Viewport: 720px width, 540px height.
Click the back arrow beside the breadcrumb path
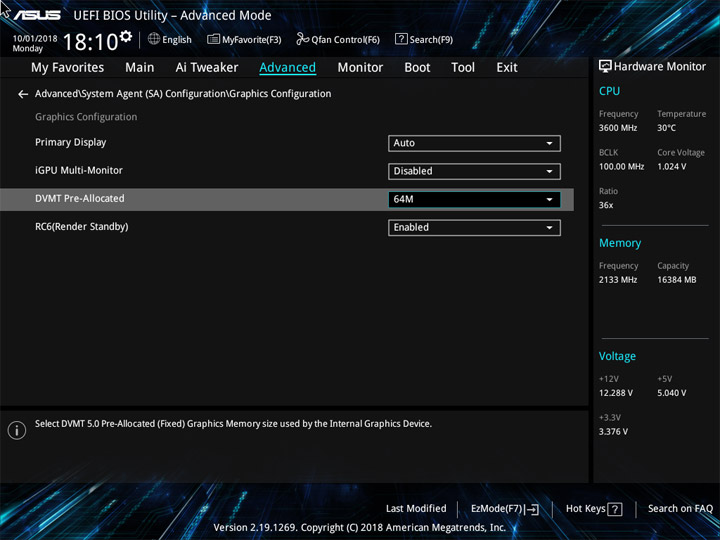coord(22,94)
